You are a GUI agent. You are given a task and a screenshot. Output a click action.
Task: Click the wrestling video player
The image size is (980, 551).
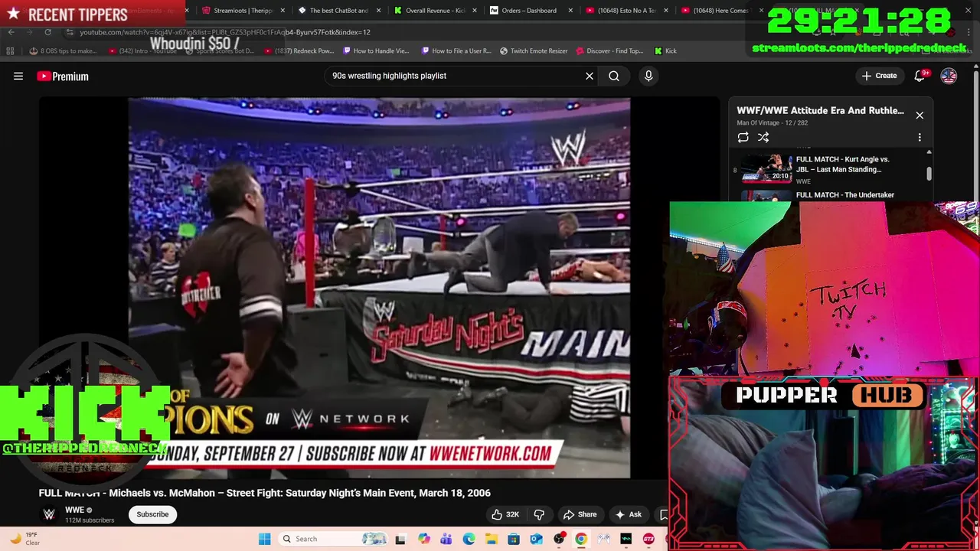[x=379, y=288]
